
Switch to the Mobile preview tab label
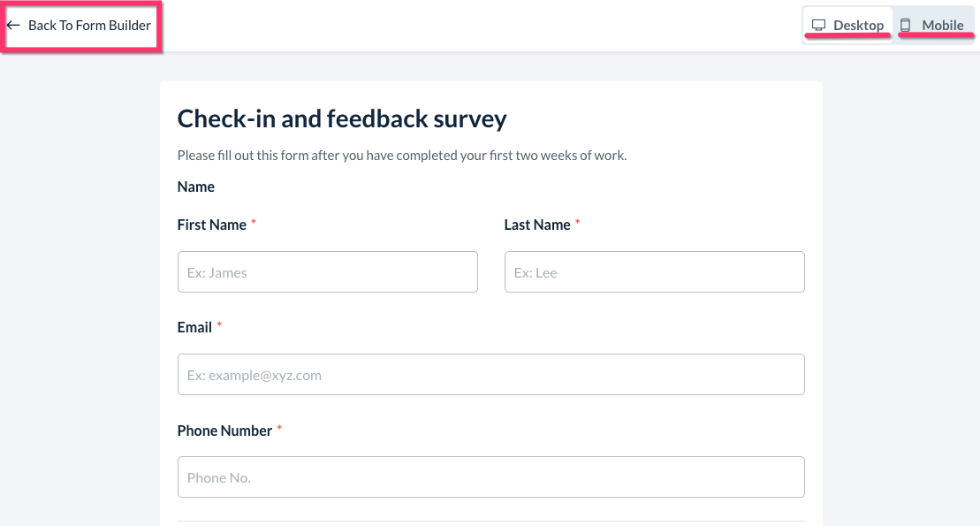pyautogui.click(x=943, y=25)
